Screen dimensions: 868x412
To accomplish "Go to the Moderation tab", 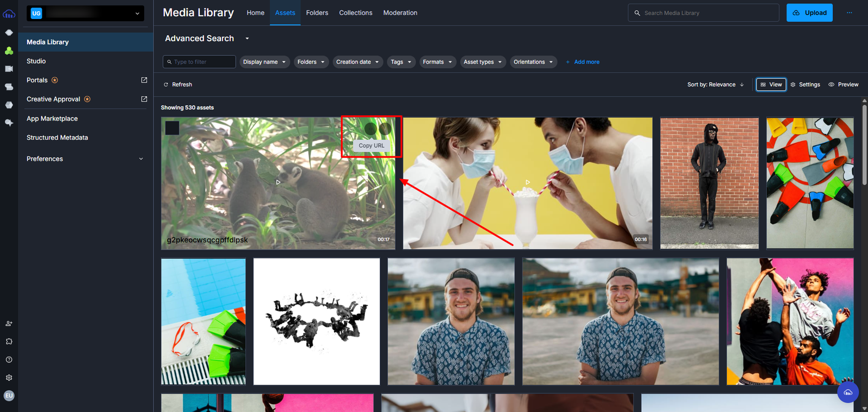I will 400,13.
